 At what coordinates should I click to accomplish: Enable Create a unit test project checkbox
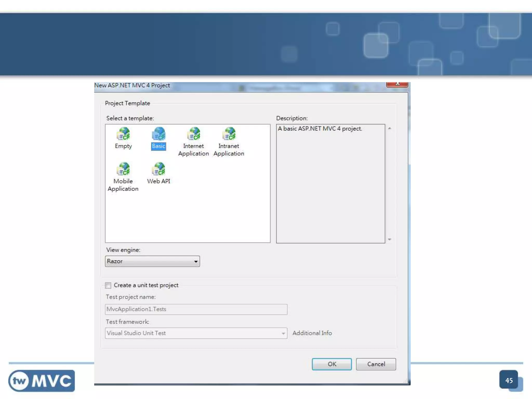point(108,285)
